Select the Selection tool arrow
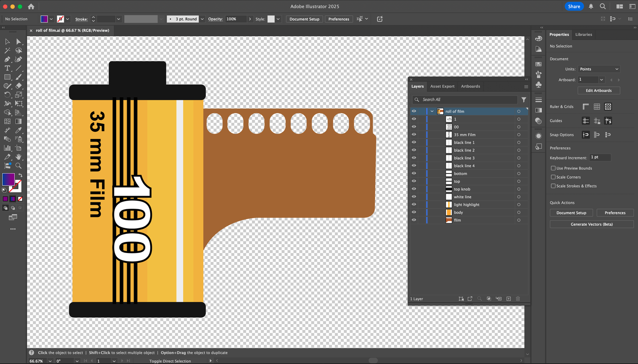 pyautogui.click(x=7, y=42)
